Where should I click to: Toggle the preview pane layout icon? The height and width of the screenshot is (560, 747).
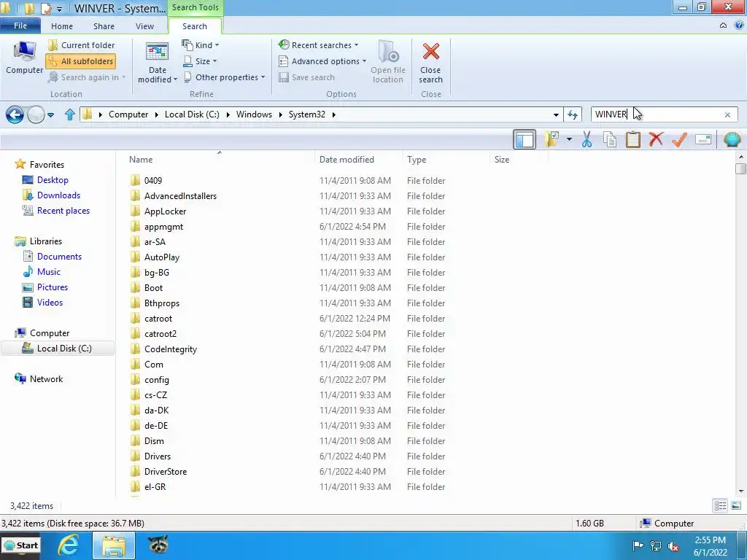click(525, 139)
